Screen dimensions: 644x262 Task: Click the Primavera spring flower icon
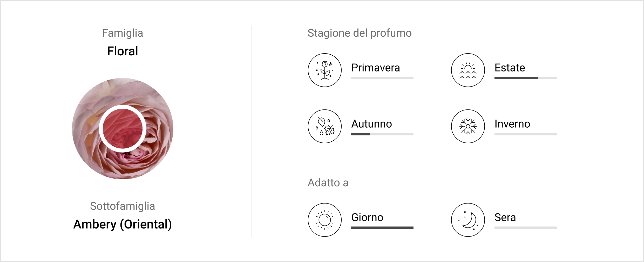(x=324, y=70)
